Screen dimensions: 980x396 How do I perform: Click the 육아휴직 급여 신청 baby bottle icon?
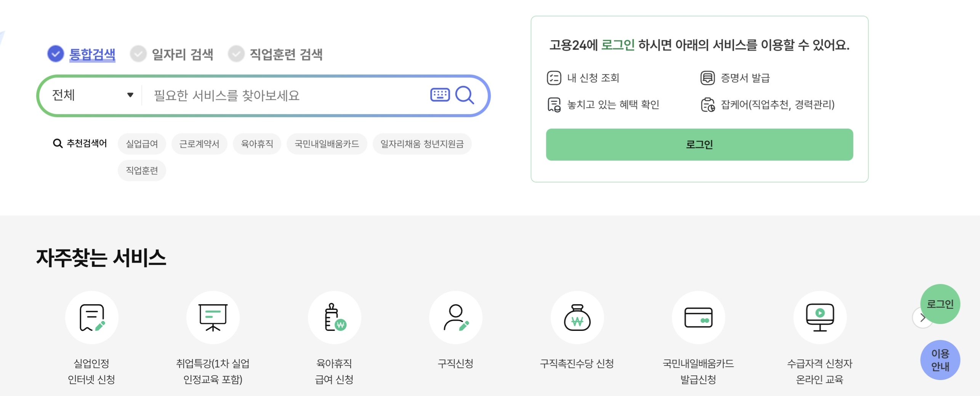point(334,317)
